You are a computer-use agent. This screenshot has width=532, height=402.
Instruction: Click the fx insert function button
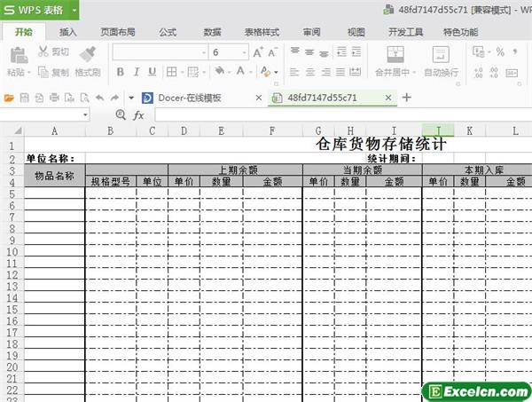click(138, 115)
